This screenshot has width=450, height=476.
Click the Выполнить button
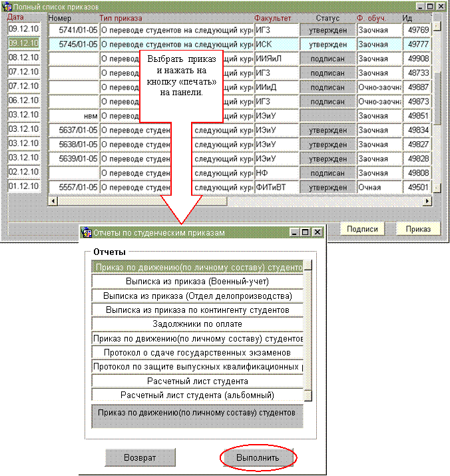pos(258,457)
